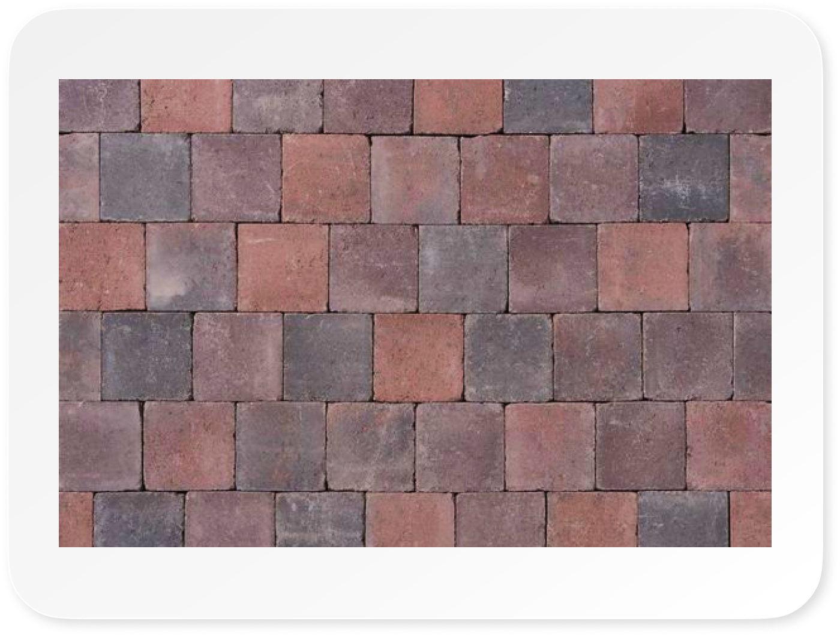Select the bright orange paver in the fourth row

click(418, 357)
